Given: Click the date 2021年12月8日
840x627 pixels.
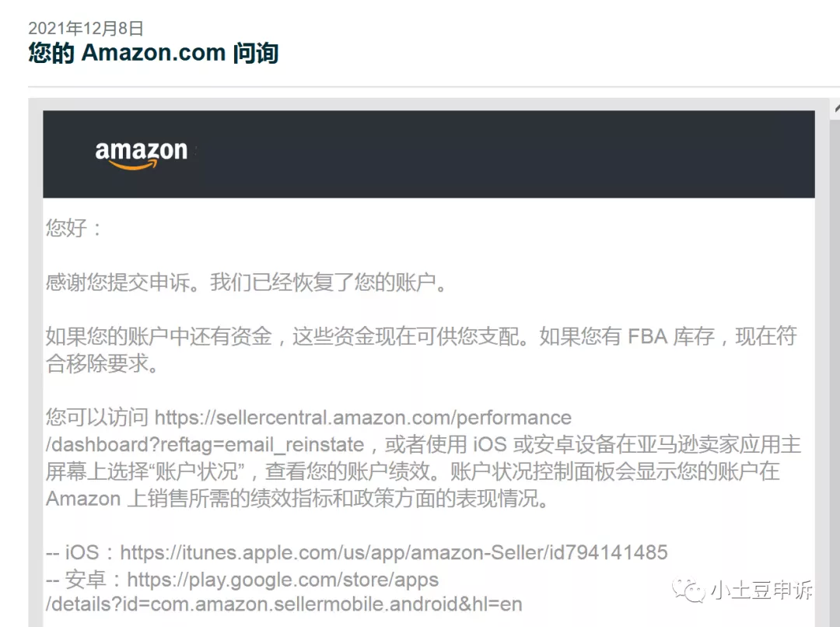Looking at the screenshot, I should [86, 28].
